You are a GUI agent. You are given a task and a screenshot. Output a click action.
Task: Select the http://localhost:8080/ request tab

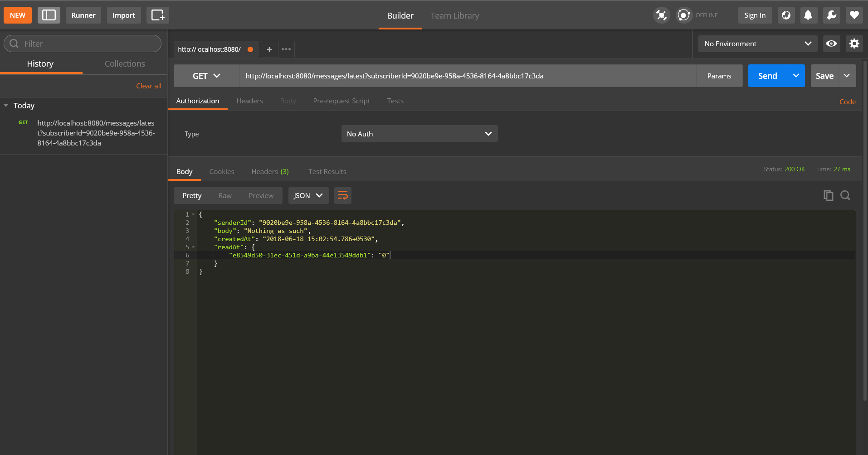pos(216,49)
